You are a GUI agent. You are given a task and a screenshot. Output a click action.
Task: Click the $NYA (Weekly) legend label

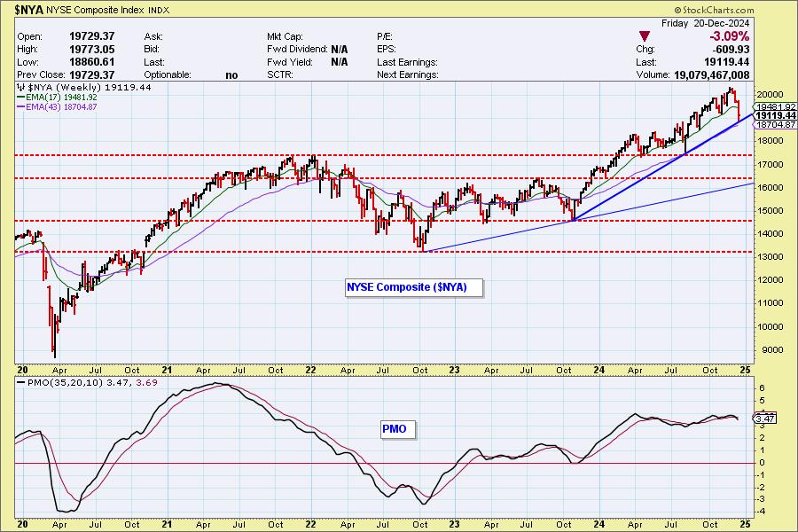pyautogui.click(x=84, y=87)
